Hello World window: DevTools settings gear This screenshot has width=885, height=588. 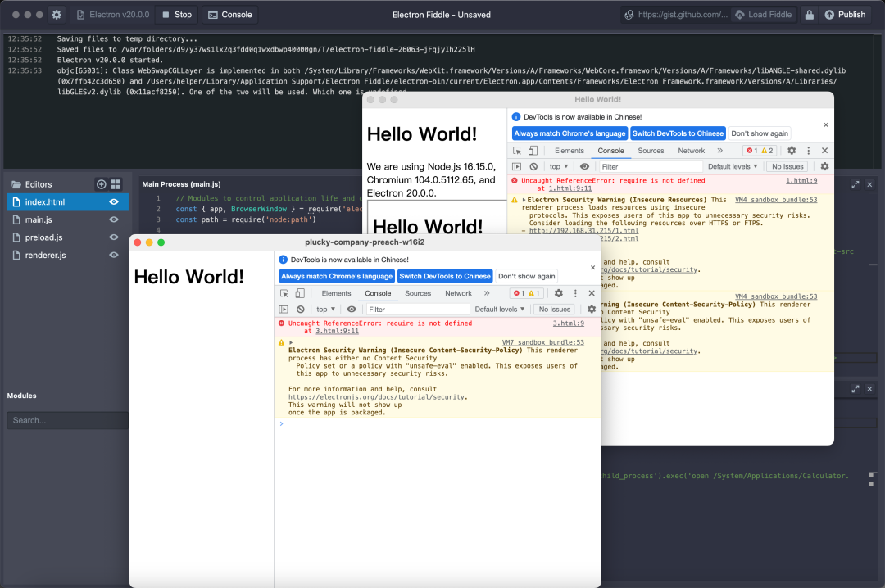(x=792, y=151)
